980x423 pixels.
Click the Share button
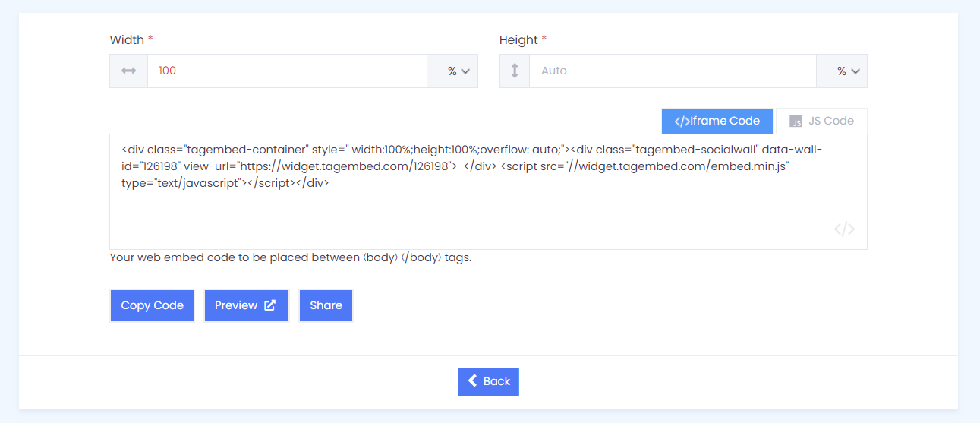coord(326,305)
